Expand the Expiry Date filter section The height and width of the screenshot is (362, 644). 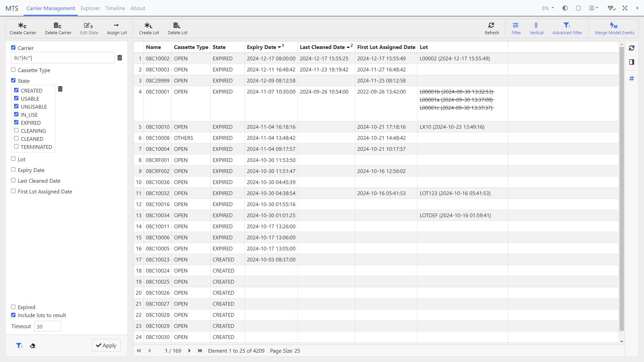tap(13, 169)
